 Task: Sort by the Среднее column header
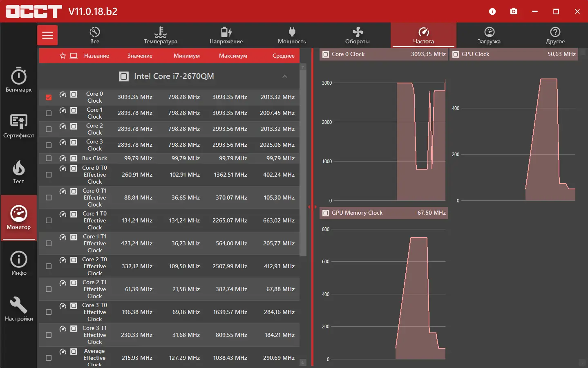click(x=284, y=56)
